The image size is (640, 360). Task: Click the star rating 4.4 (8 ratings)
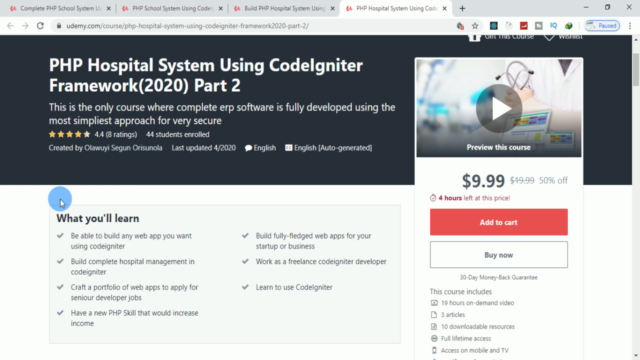[x=93, y=134]
